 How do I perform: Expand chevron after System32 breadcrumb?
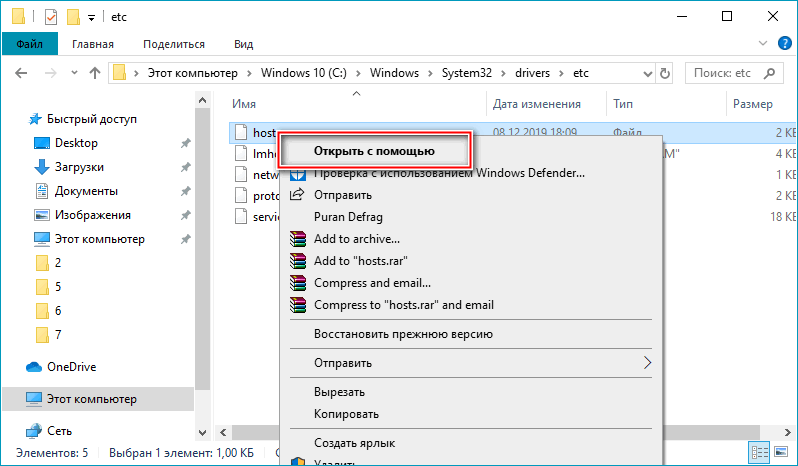pyautogui.click(x=503, y=74)
